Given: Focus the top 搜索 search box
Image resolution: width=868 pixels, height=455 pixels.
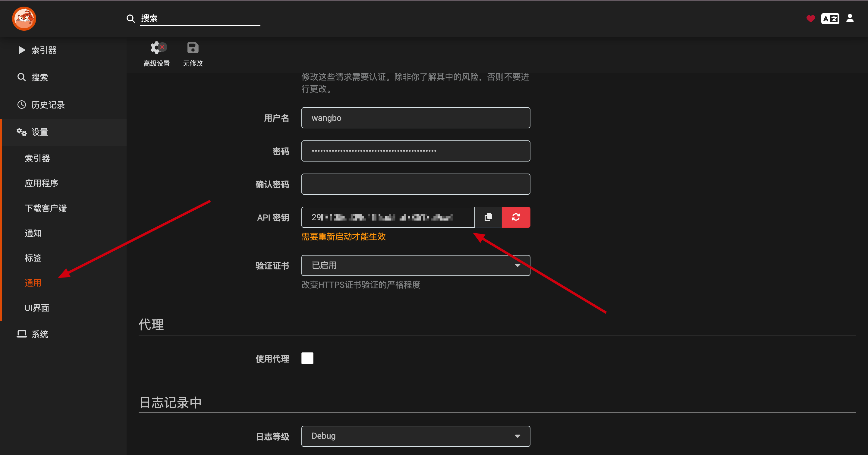Looking at the screenshot, I should pyautogui.click(x=200, y=18).
